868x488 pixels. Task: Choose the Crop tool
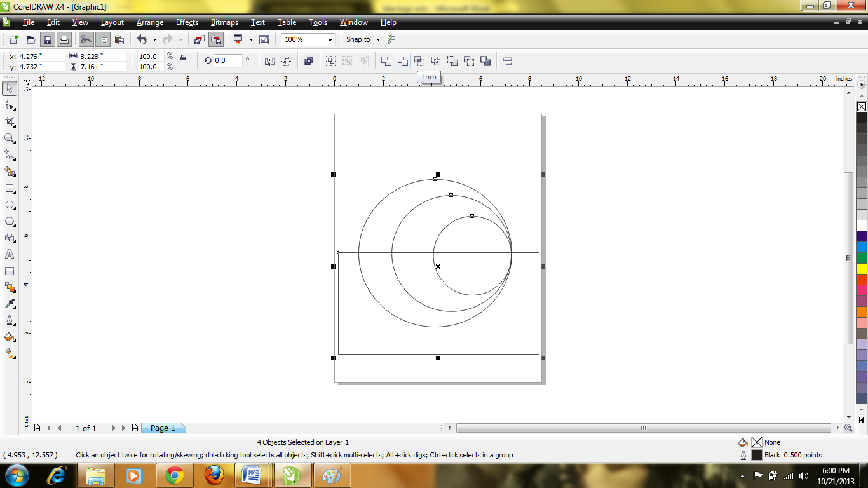tap(10, 121)
